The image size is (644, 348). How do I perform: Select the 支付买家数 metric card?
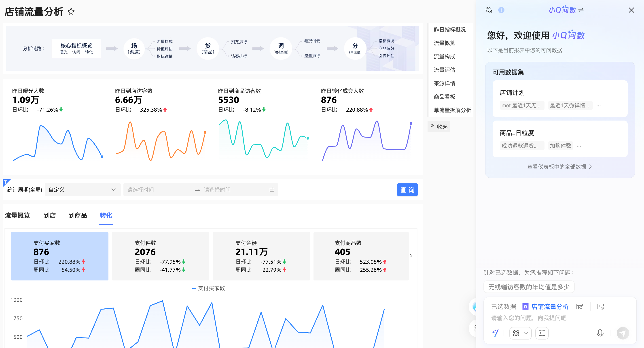(x=60, y=256)
